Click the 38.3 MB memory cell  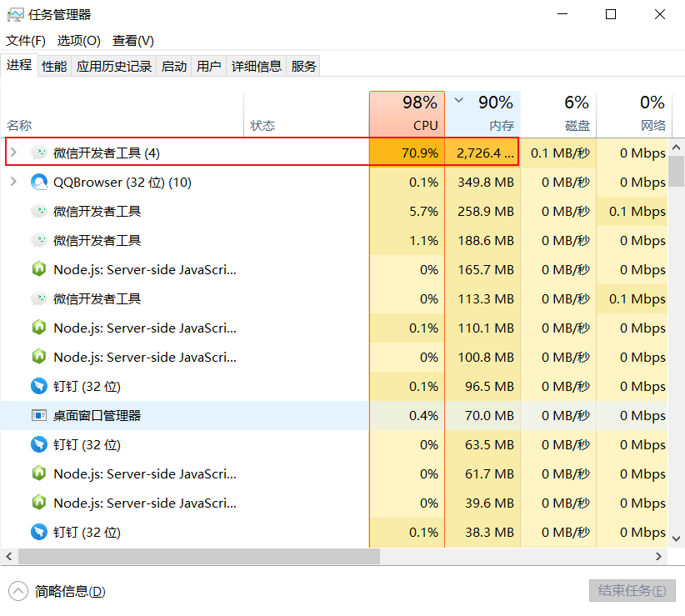coord(482,532)
